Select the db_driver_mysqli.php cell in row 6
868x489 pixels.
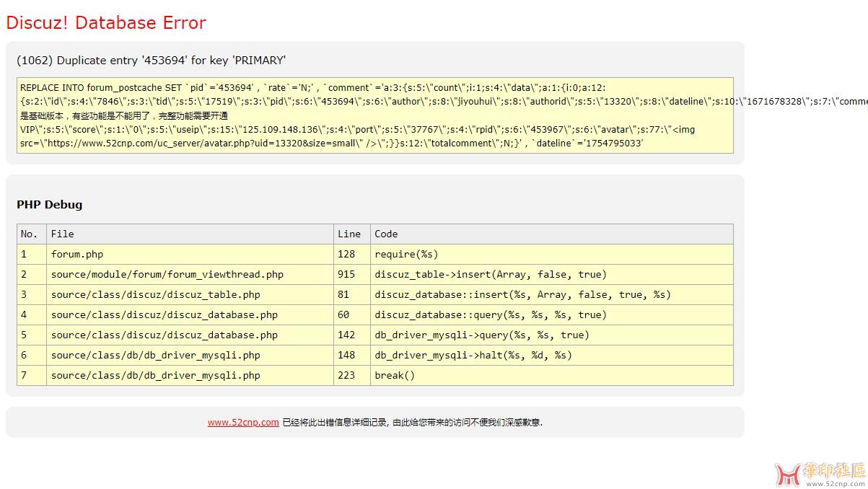pos(190,355)
